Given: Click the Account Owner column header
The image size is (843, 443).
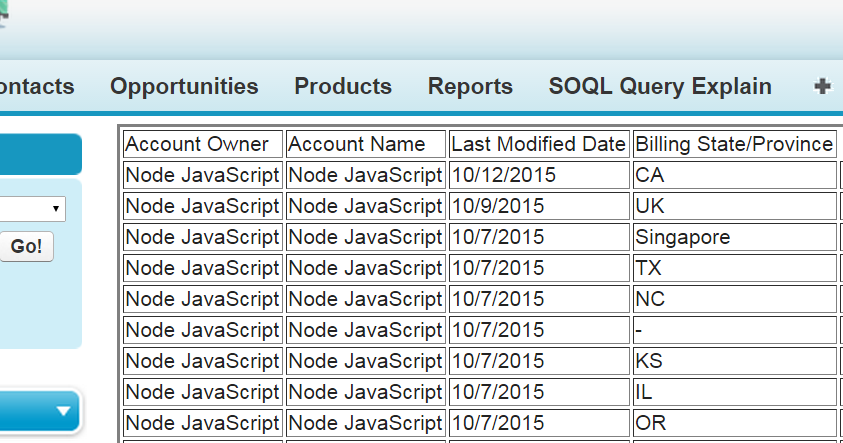Looking at the screenshot, I should pos(203,144).
